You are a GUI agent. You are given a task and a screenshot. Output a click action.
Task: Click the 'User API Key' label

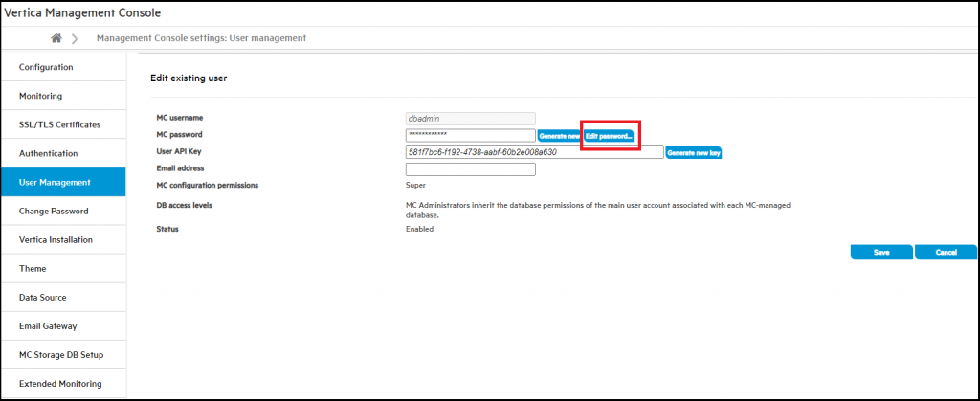[179, 151]
